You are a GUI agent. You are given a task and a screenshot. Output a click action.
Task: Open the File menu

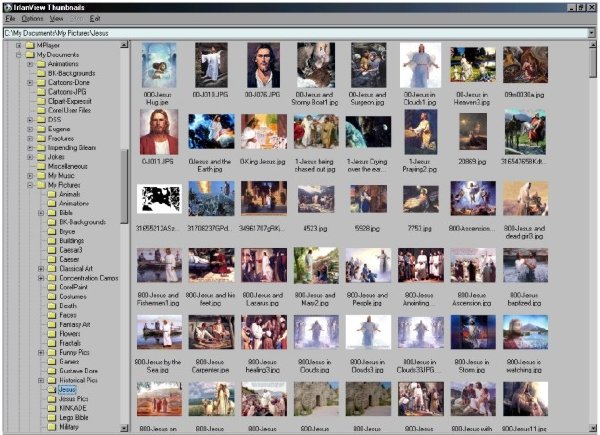(10, 18)
